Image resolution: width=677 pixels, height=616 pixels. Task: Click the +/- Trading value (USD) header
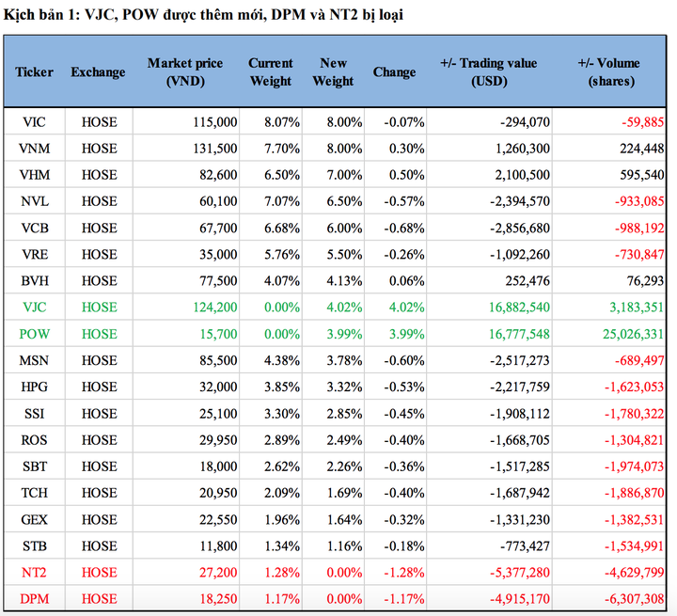pos(489,72)
